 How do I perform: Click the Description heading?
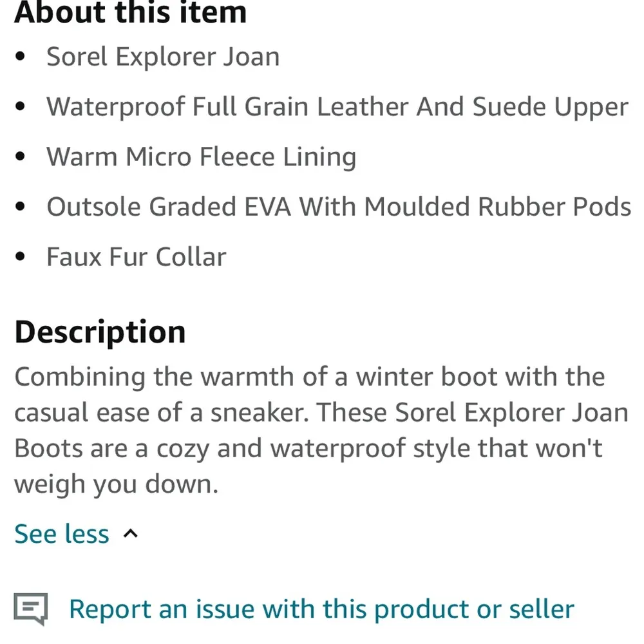100,332
